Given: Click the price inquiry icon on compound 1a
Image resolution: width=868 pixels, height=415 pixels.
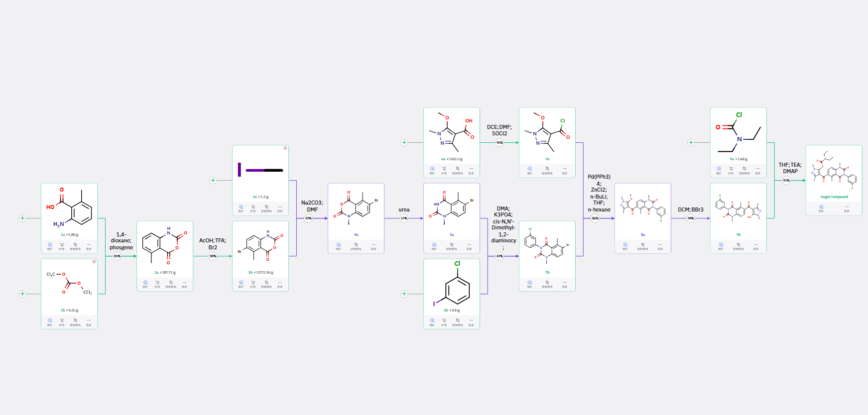Looking at the screenshot, I should pyautogui.click(x=50, y=245).
